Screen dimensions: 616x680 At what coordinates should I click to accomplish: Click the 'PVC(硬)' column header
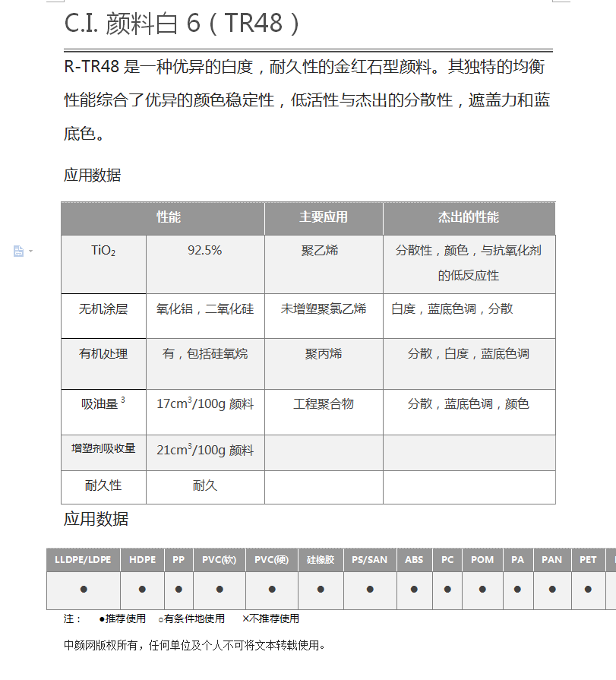pos(271,560)
